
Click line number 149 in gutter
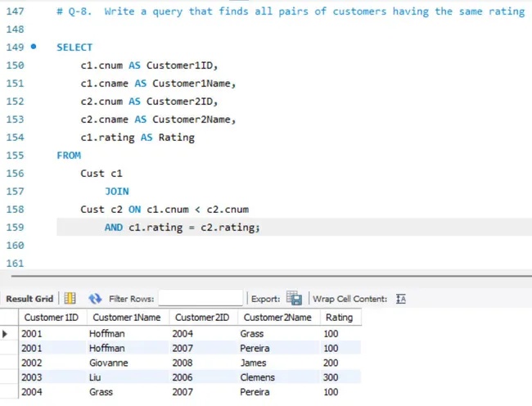(x=15, y=47)
